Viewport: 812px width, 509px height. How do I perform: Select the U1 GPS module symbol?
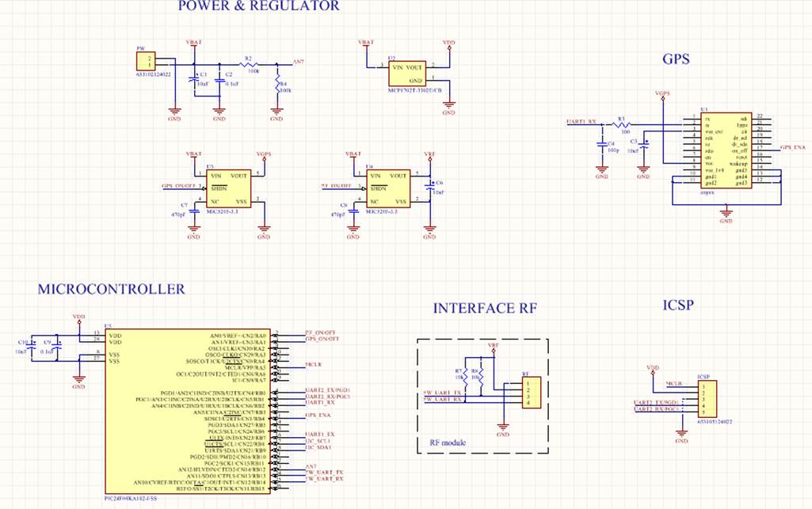[726, 150]
